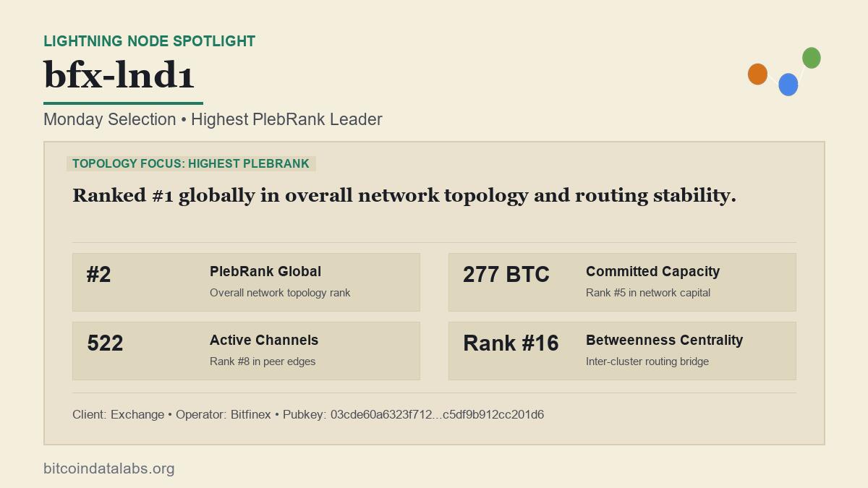
Task: Click the blue node circle
Action: click(x=788, y=85)
